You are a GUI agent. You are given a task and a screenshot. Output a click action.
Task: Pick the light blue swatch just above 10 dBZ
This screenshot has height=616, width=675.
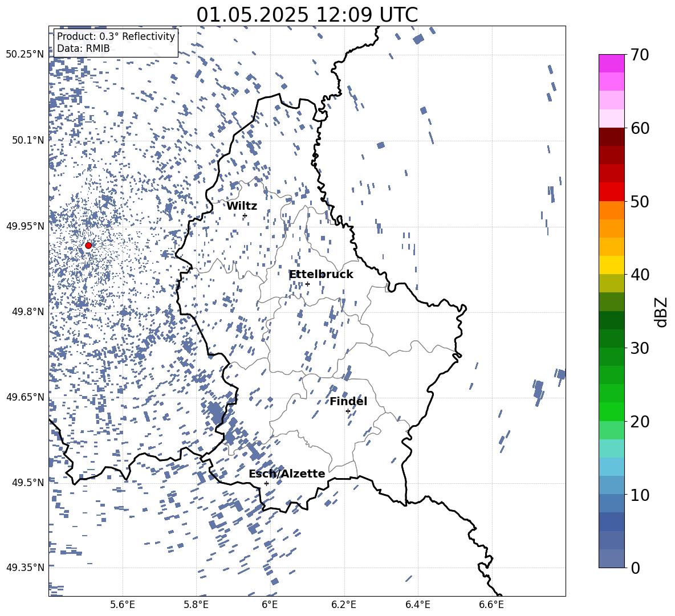[x=611, y=485]
